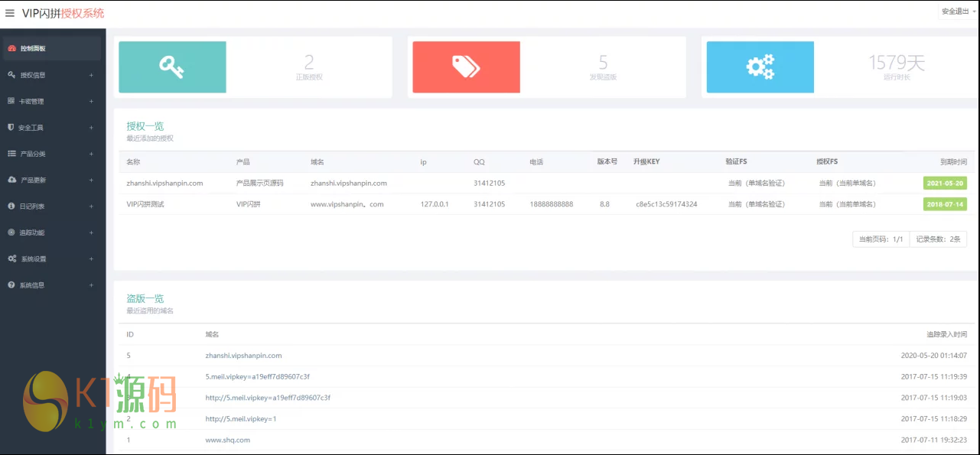Click the key icon beside 授权信息

(11, 75)
